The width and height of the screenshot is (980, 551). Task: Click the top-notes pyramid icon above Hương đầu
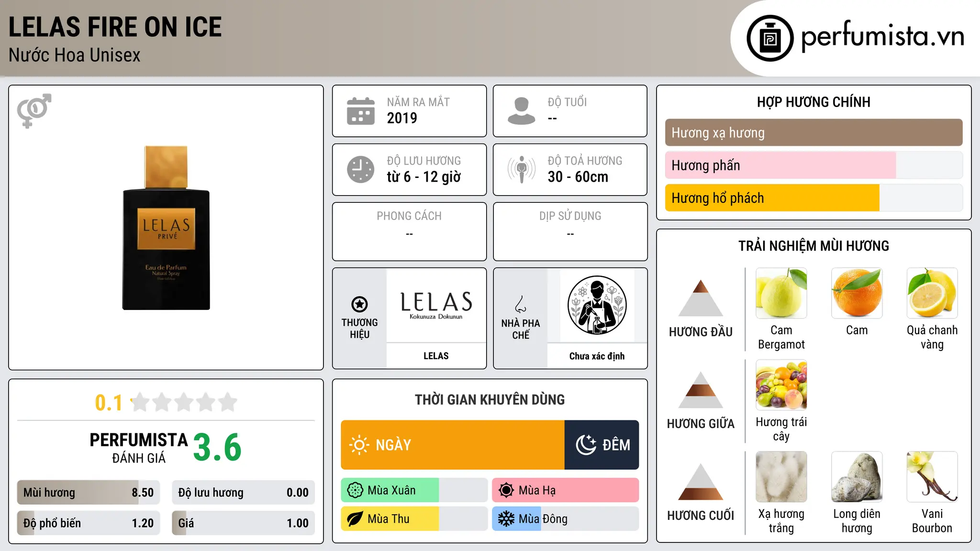tap(701, 298)
